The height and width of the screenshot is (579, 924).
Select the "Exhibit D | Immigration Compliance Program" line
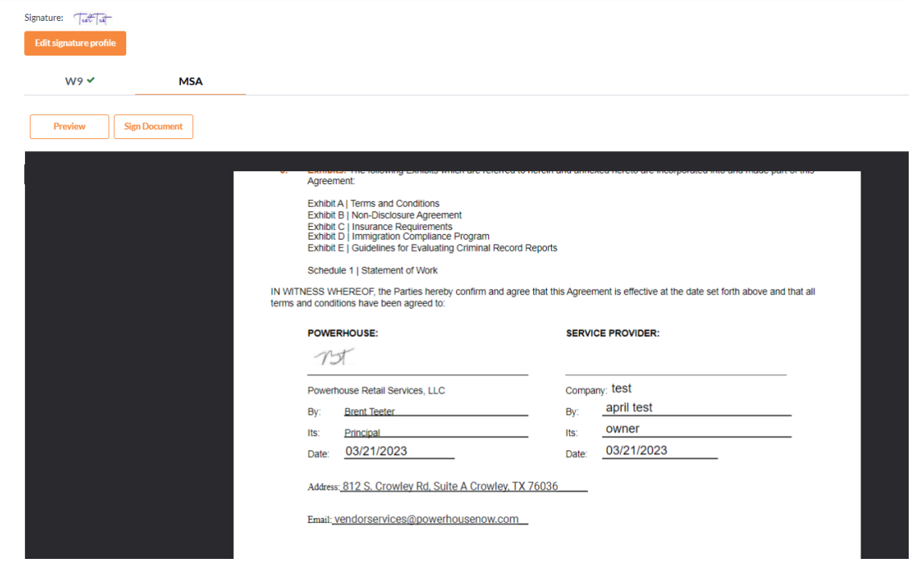398,236
